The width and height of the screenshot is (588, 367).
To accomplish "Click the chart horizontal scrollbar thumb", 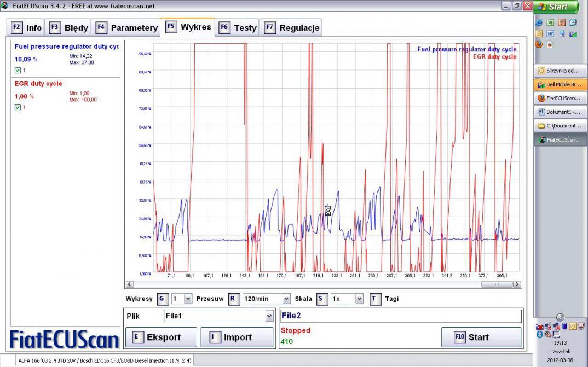I will coord(497,284).
